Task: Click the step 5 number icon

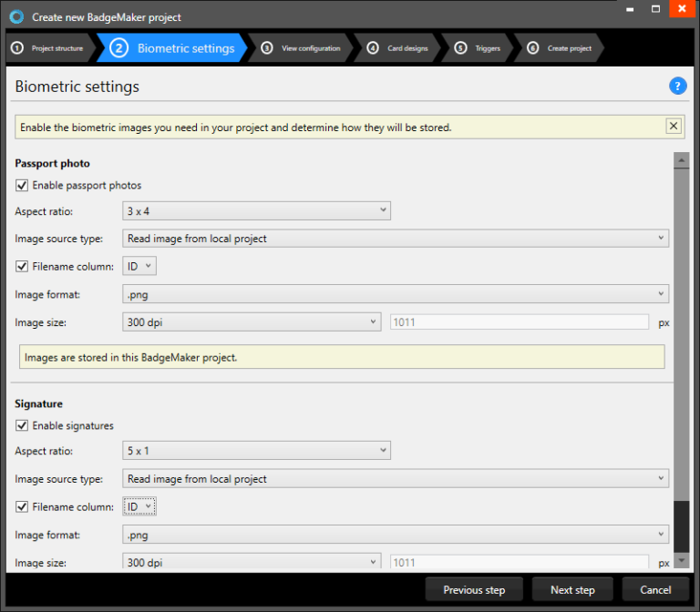Action: tap(460, 48)
